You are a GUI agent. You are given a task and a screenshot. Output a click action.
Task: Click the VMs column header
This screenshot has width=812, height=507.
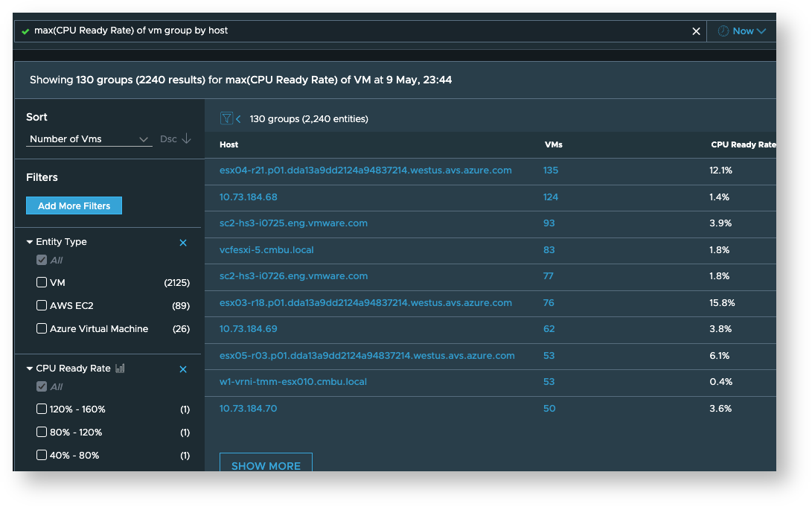(x=554, y=145)
